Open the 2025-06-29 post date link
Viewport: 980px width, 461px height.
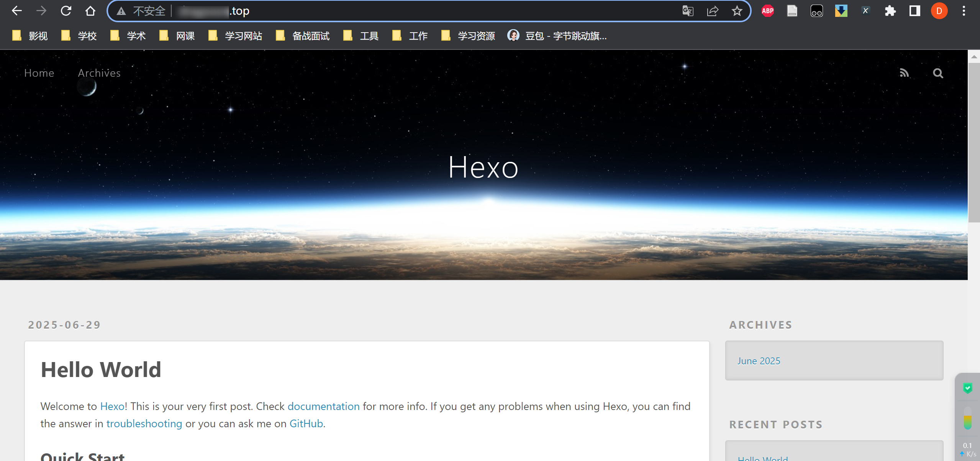click(x=64, y=325)
